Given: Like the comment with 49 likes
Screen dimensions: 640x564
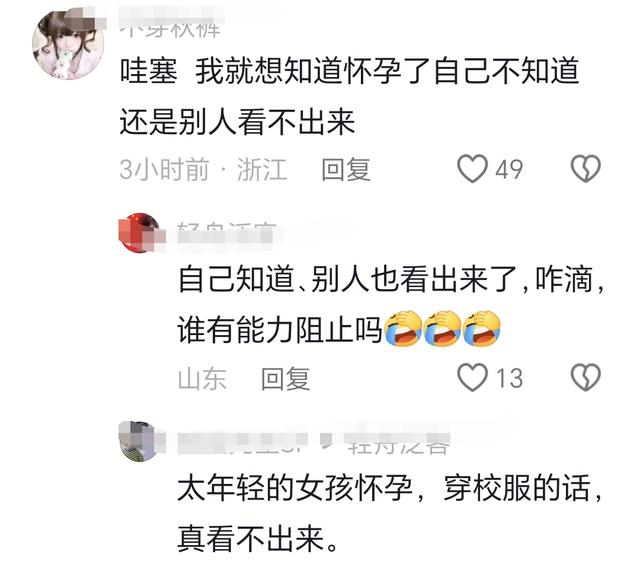Looking at the screenshot, I should 472,169.
